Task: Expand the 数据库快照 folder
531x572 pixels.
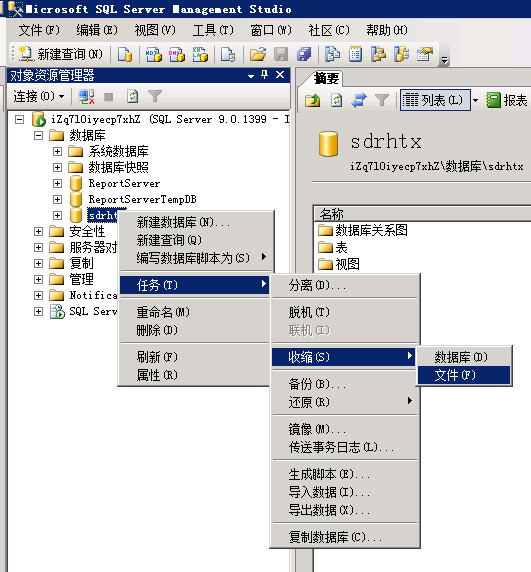Action: tap(57, 167)
